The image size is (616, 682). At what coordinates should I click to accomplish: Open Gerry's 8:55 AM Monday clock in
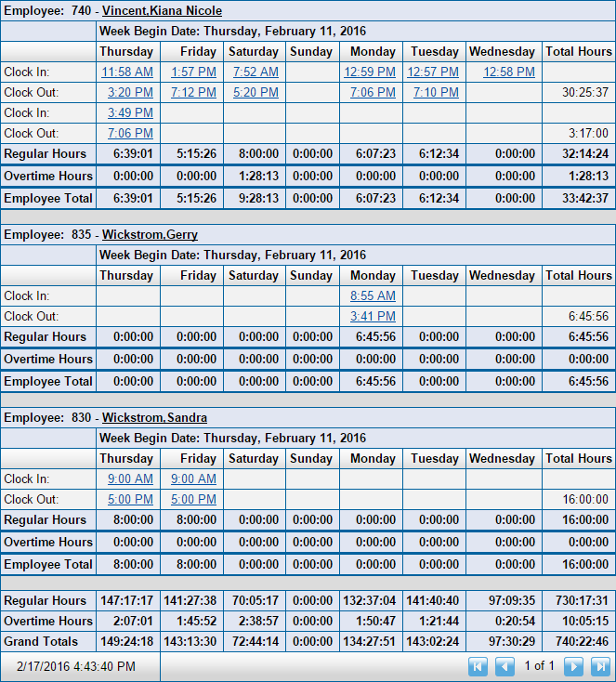(373, 296)
